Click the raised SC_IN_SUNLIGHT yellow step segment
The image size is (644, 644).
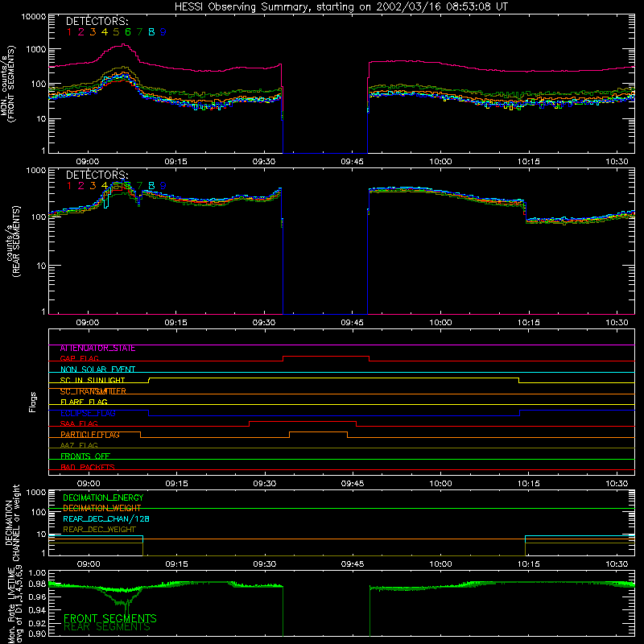(x=333, y=378)
